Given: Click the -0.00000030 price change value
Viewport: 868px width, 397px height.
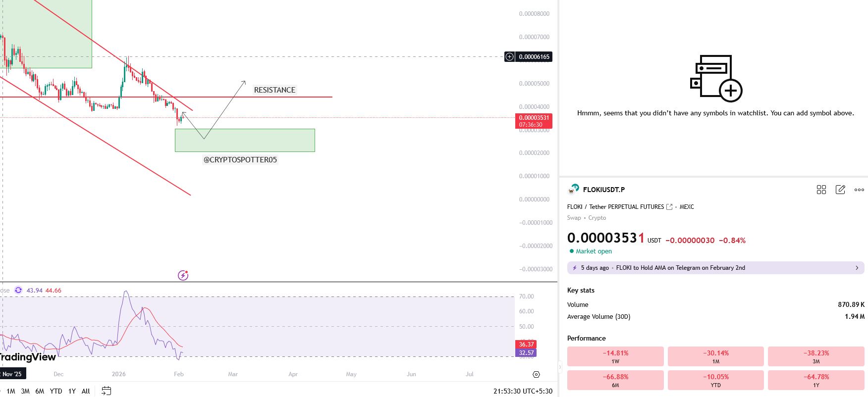Looking at the screenshot, I should point(690,241).
